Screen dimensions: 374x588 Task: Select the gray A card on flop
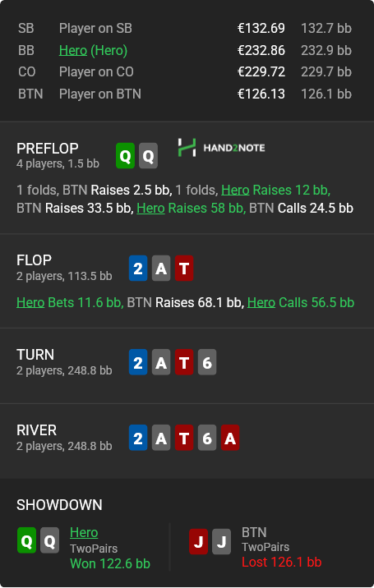click(x=161, y=268)
